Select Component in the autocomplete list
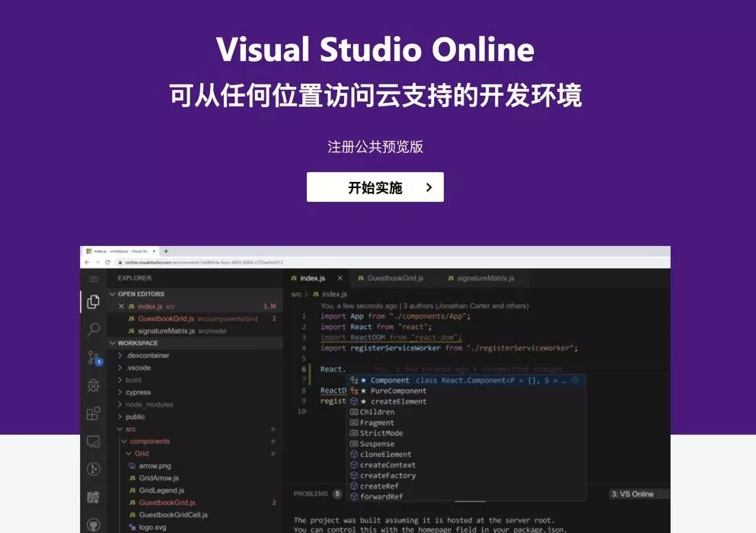 pos(466,381)
